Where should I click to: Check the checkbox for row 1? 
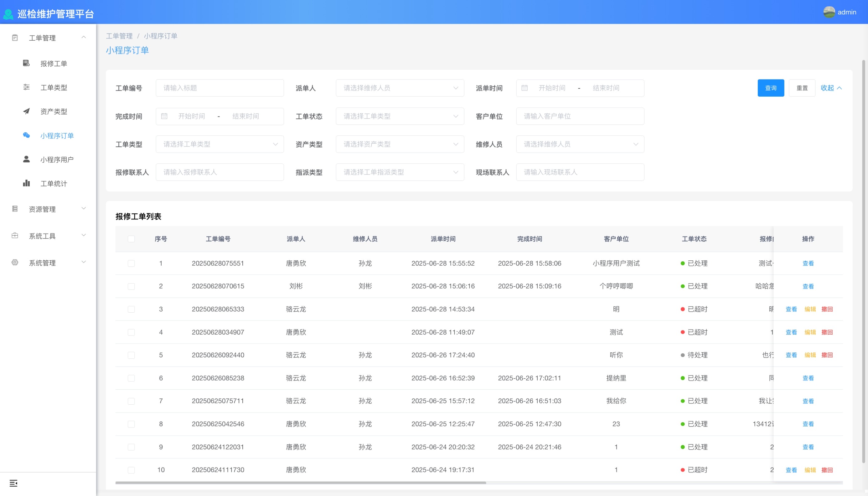(131, 263)
